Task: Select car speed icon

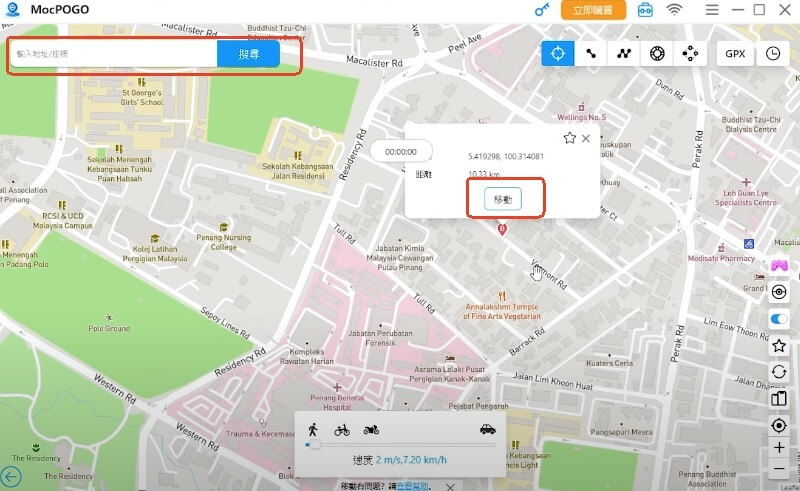Action: click(x=488, y=429)
